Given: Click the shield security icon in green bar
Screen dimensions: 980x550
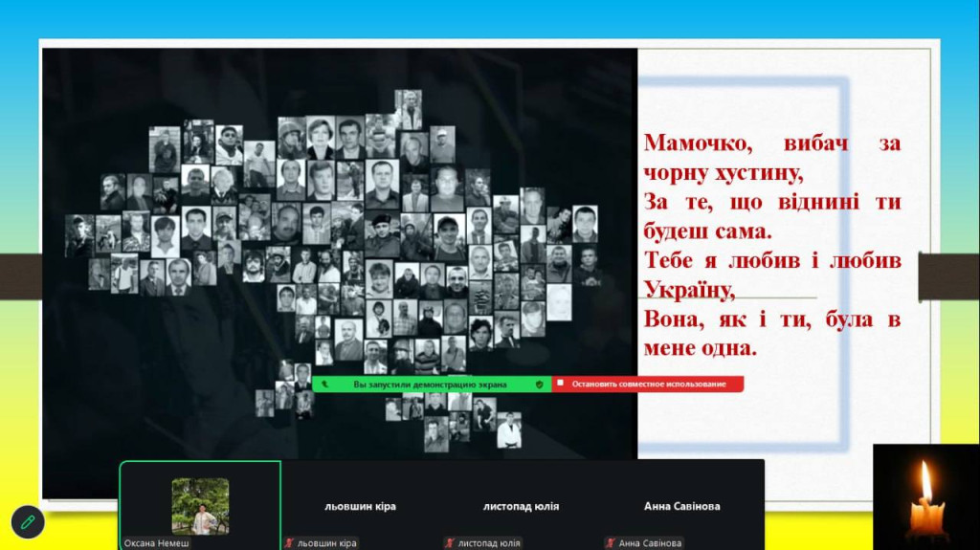Looking at the screenshot, I should pyautogui.click(x=539, y=384).
